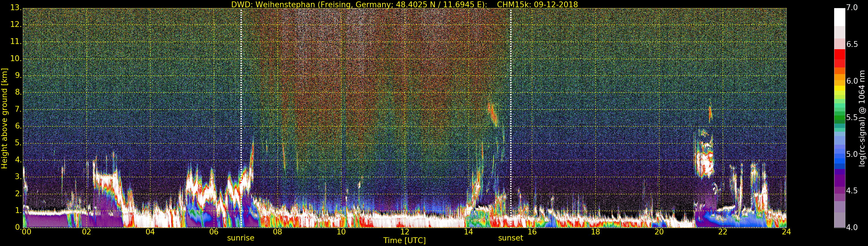Click the sunset label below the time axis
868x246 pixels.
click(510, 238)
